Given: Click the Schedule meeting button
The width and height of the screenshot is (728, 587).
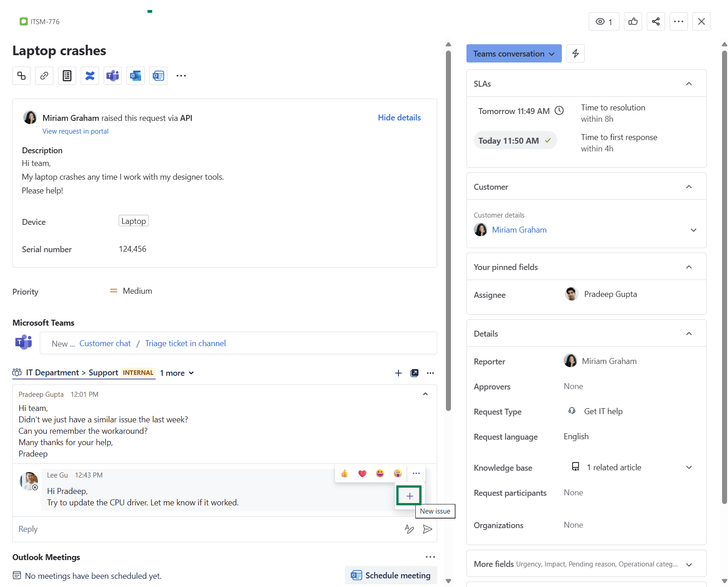Looking at the screenshot, I should coord(391,576).
